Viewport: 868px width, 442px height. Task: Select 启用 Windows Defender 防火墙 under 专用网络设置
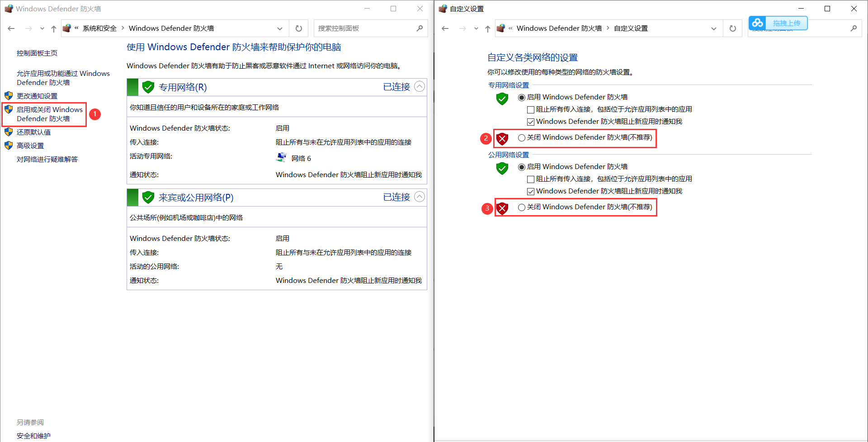(522, 98)
